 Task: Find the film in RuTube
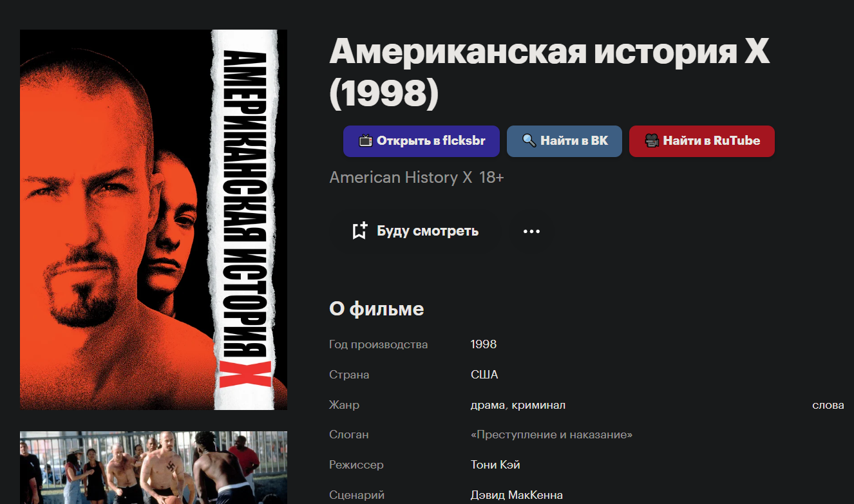pyautogui.click(x=701, y=141)
